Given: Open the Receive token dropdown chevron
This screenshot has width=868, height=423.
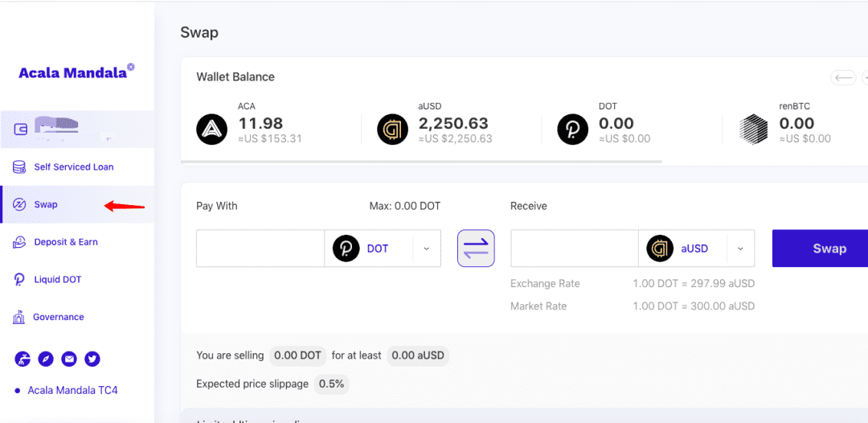Looking at the screenshot, I should (740, 248).
